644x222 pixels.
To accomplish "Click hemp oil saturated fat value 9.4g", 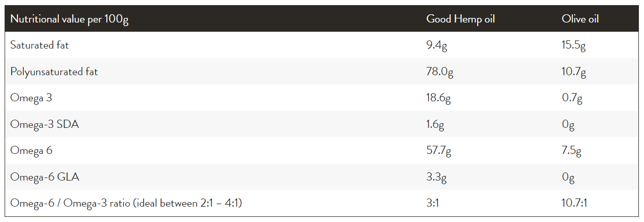I will coord(437,46).
